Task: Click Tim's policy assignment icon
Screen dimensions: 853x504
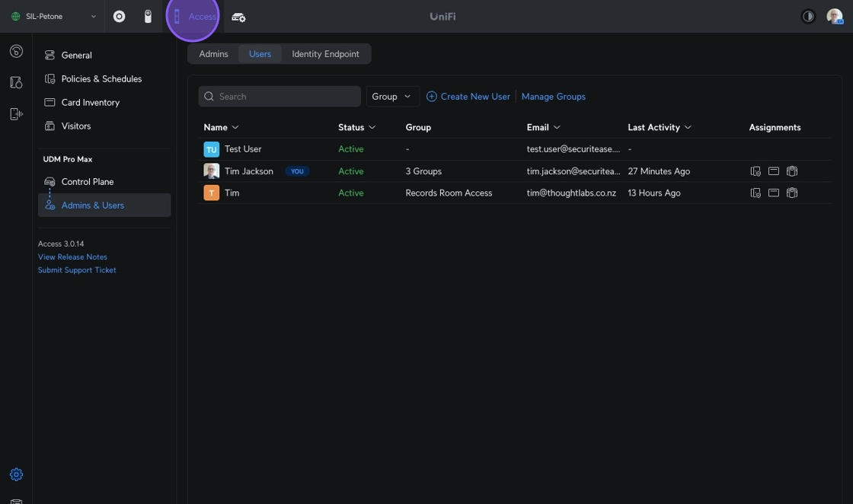Action: [755, 193]
